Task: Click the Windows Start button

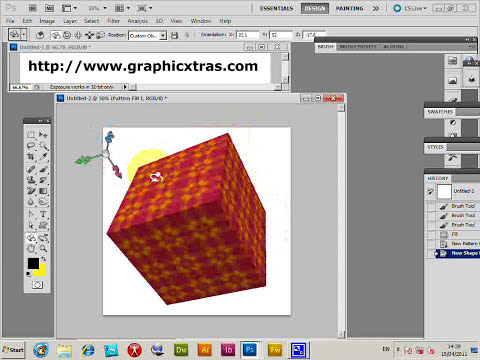Action: 13,350
